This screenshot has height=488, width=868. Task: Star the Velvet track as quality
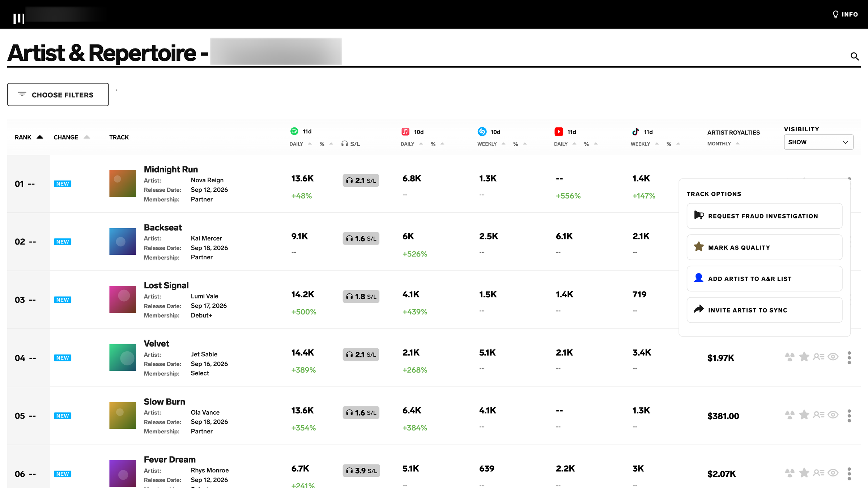(804, 357)
